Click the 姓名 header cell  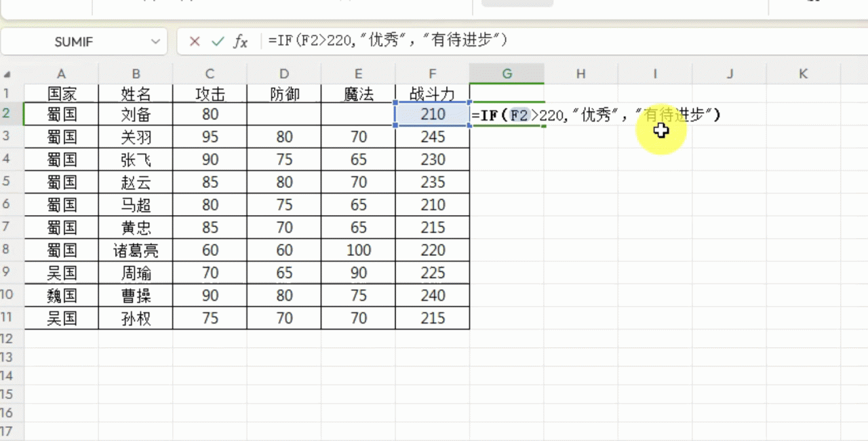136,94
